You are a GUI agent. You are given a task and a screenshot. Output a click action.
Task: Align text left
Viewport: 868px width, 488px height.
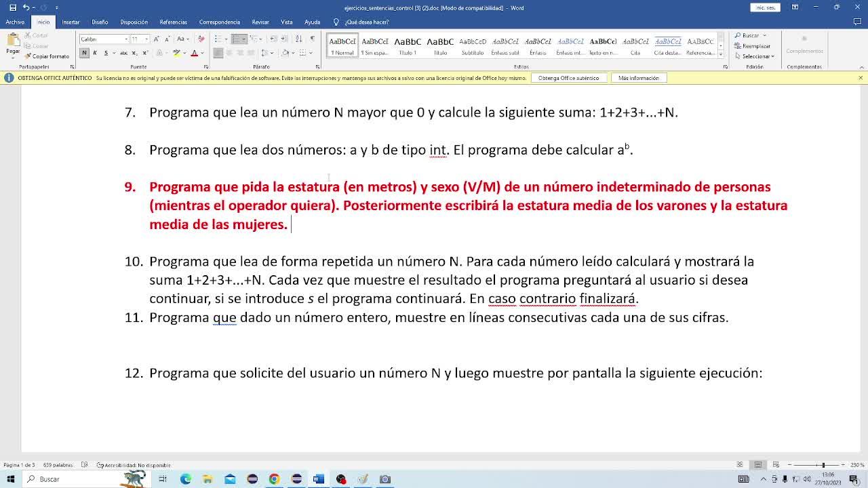pyautogui.click(x=218, y=53)
